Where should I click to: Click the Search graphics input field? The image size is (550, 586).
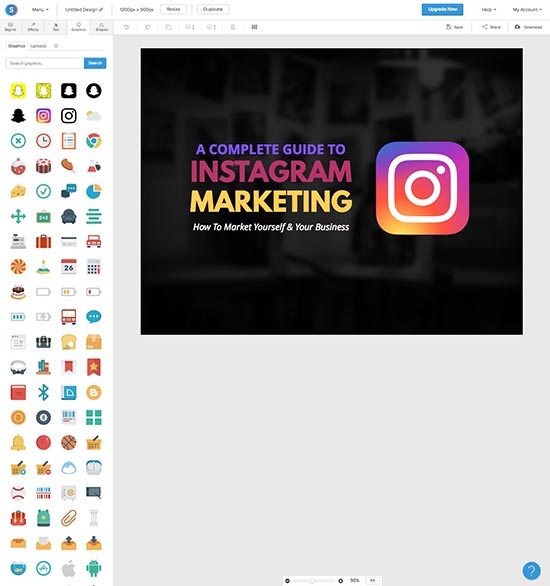(x=45, y=63)
